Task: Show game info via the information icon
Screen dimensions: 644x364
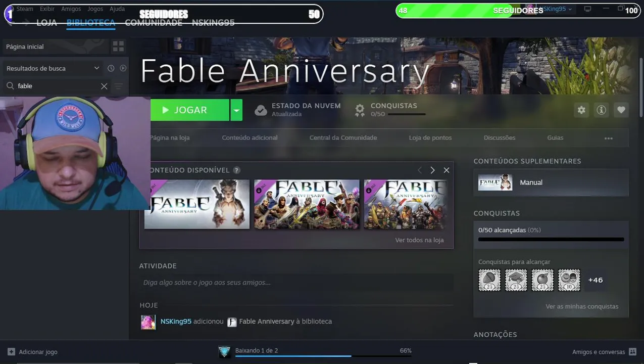Action: (x=601, y=110)
